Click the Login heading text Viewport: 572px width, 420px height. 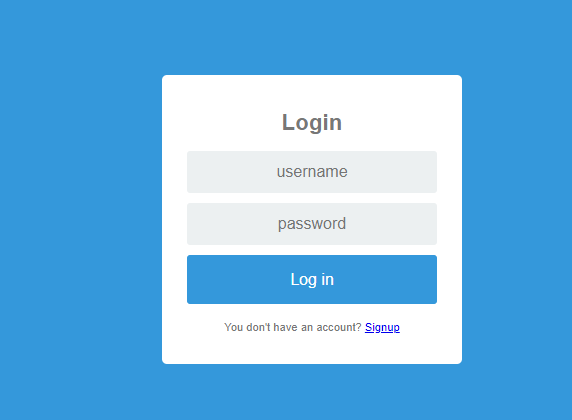(312, 123)
